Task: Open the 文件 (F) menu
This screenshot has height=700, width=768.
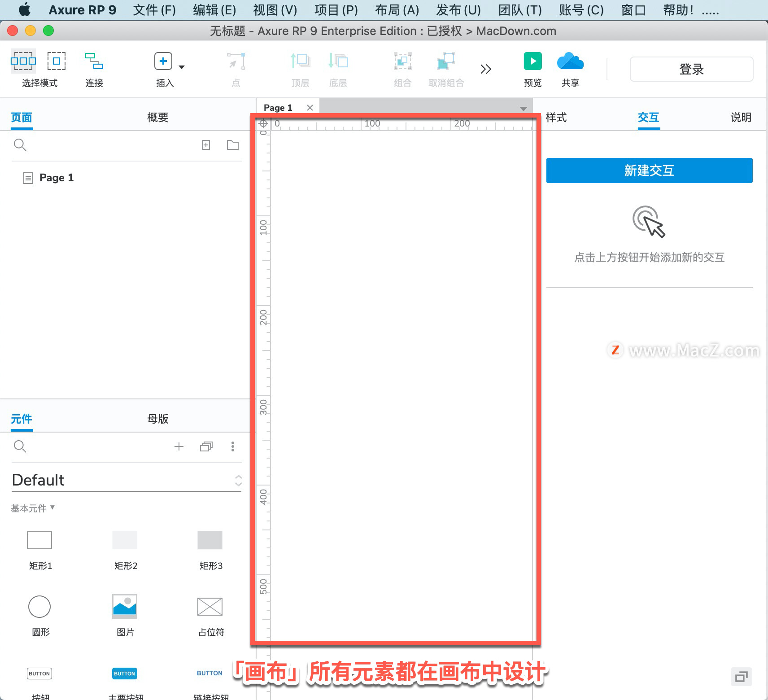Action: coord(154,10)
